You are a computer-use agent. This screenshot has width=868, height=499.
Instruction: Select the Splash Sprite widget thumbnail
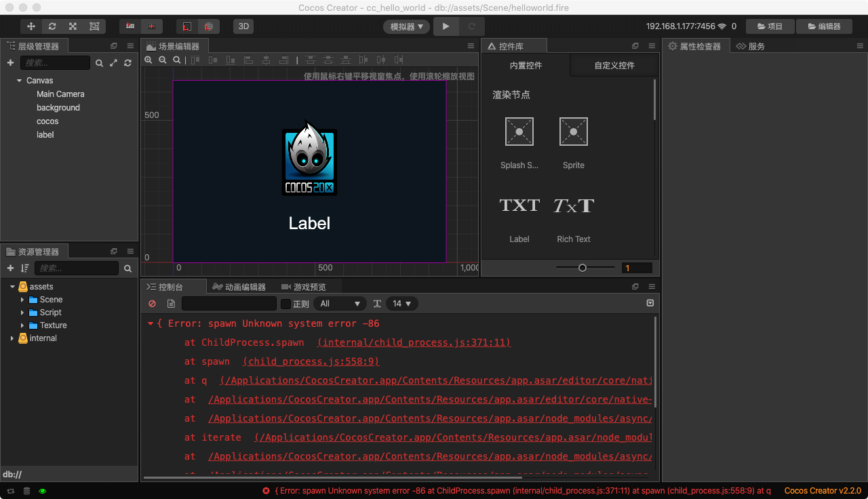click(x=519, y=132)
